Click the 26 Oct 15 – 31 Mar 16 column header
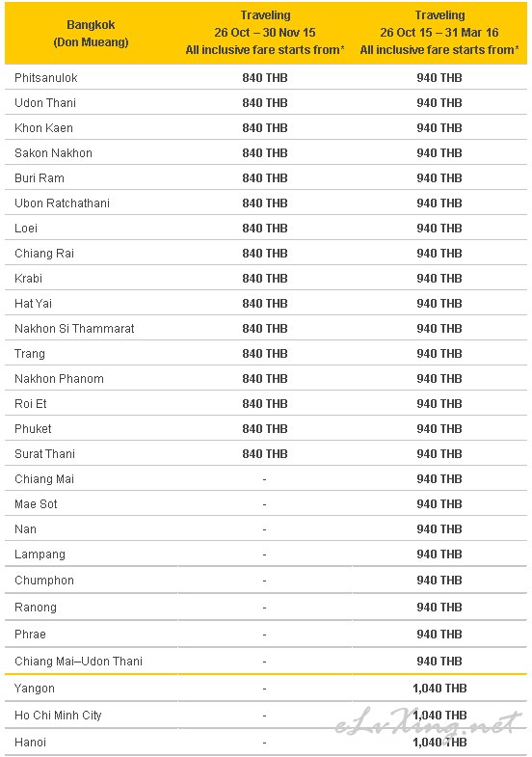The image size is (532, 757). (x=439, y=33)
